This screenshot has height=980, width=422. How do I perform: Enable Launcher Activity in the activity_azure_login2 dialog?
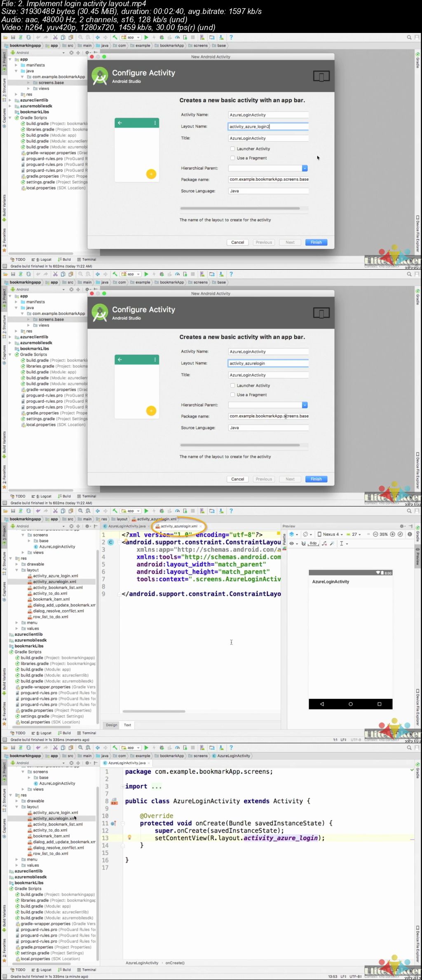coord(232,149)
